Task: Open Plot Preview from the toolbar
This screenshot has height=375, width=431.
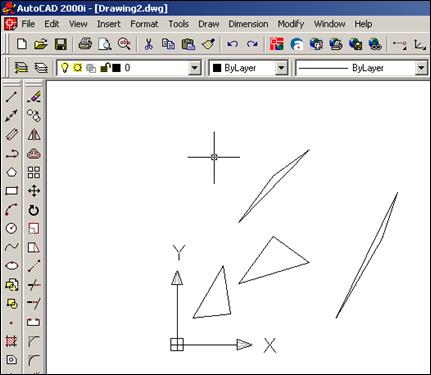Action: pyautogui.click(x=105, y=44)
